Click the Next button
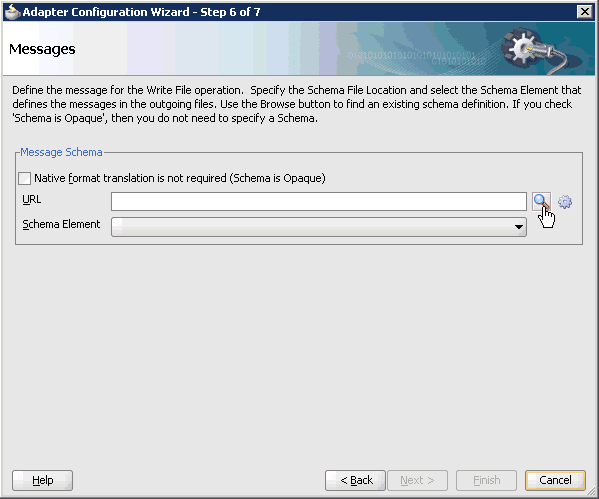The image size is (599, 499). [417, 480]
